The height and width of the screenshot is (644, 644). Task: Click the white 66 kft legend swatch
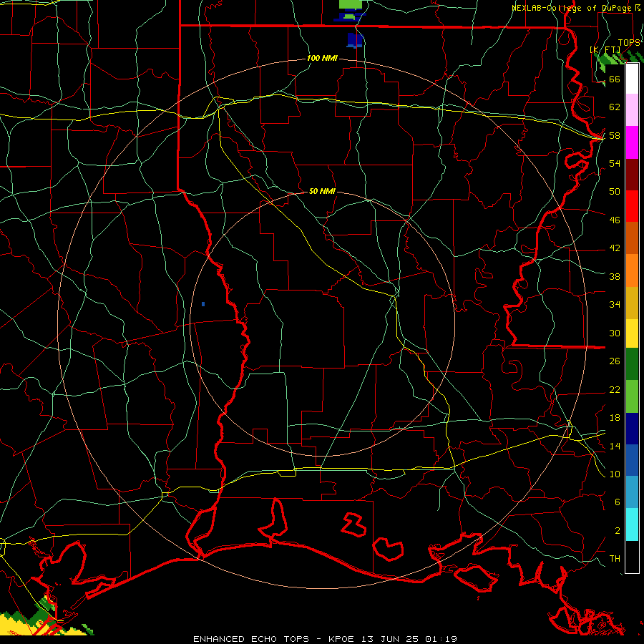pos(632,79)
